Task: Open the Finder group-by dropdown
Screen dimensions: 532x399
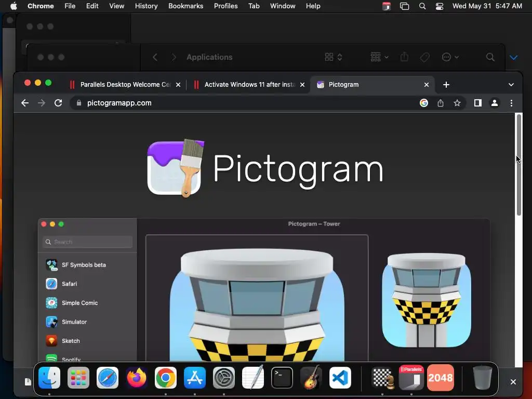Action: click(x=379, y=57)
